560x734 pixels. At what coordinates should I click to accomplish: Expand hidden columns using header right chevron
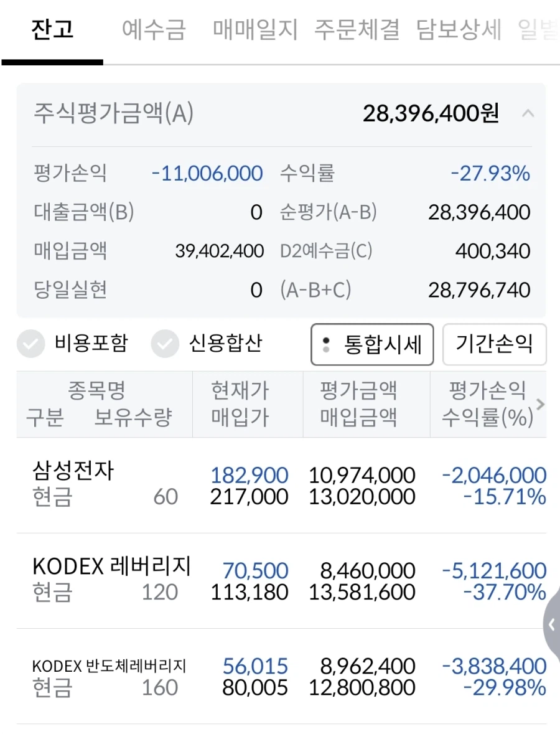click(x=540, y=404)
